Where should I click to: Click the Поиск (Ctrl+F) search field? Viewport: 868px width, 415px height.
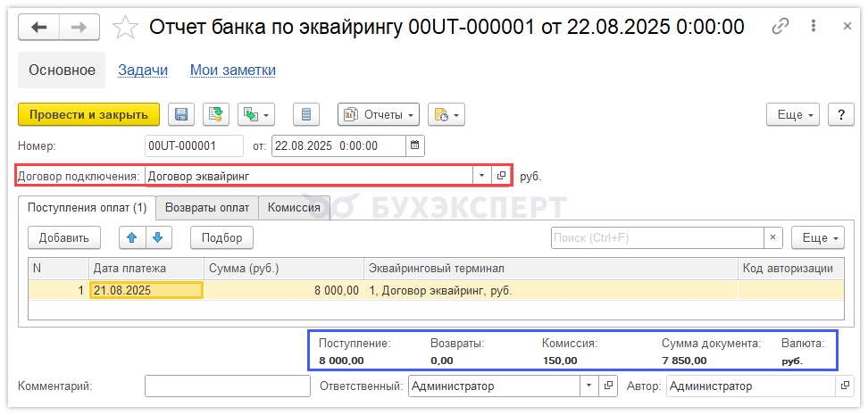pos(657,238)
